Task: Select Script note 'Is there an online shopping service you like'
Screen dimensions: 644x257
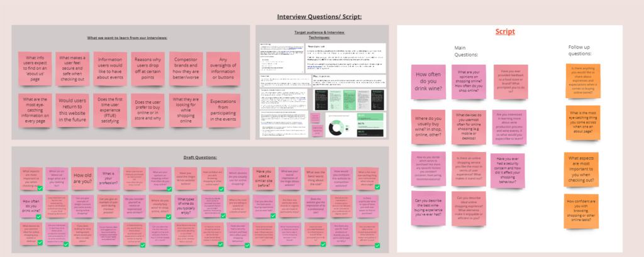Action: tap(469, 169)
